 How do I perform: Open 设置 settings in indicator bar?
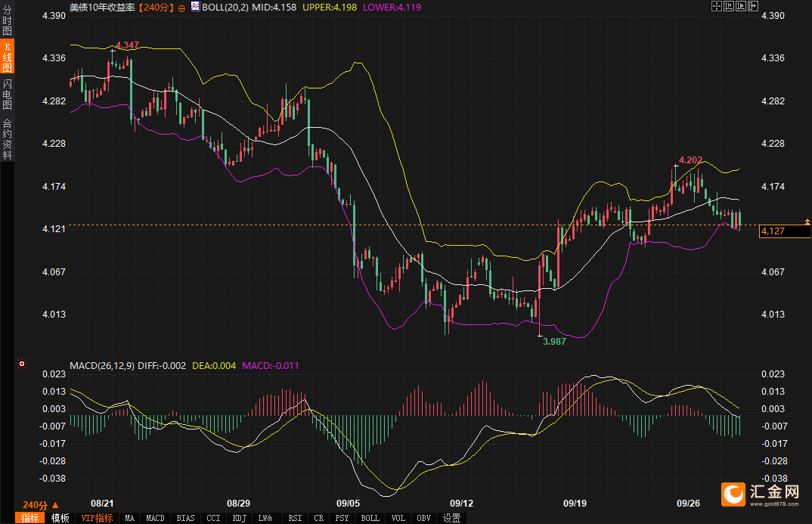(451, 518)
